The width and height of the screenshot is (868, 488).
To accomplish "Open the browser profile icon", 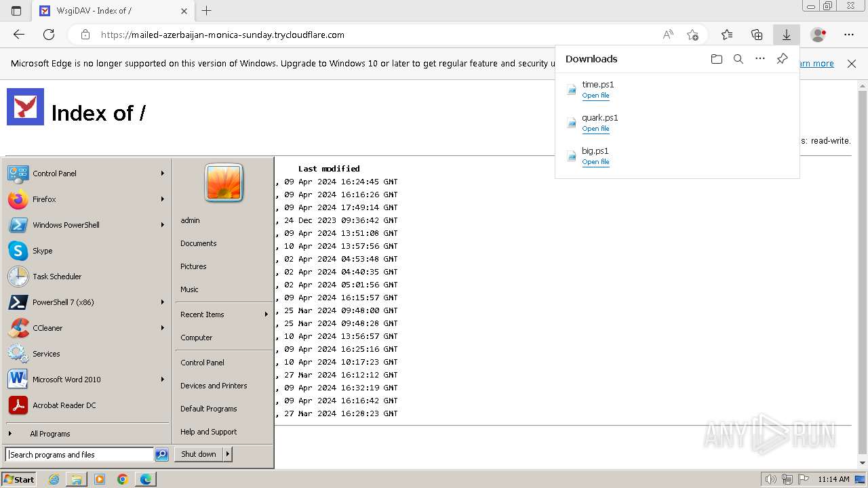I will click(818, 35).
